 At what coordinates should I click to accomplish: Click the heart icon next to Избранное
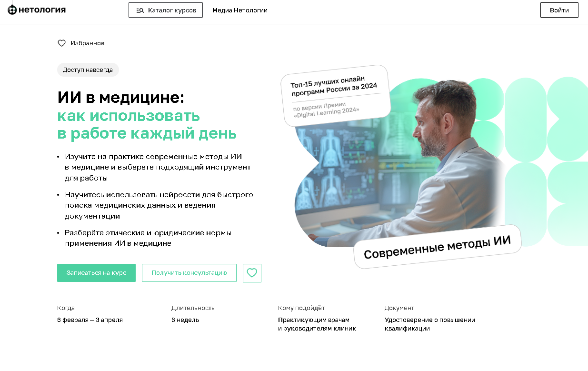coord(61,43)
